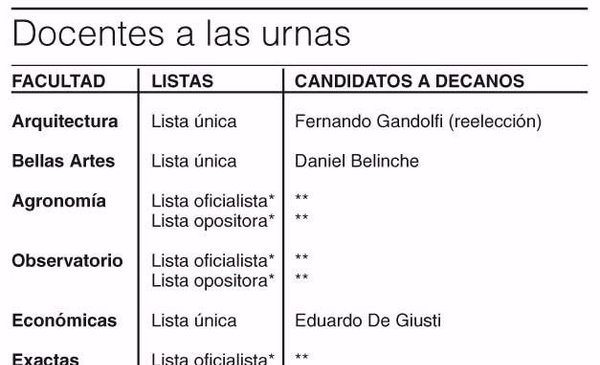Click the 'Docentes a las urnas' title
The width and height of the screenshot is (600, 365).
(181, 34)
